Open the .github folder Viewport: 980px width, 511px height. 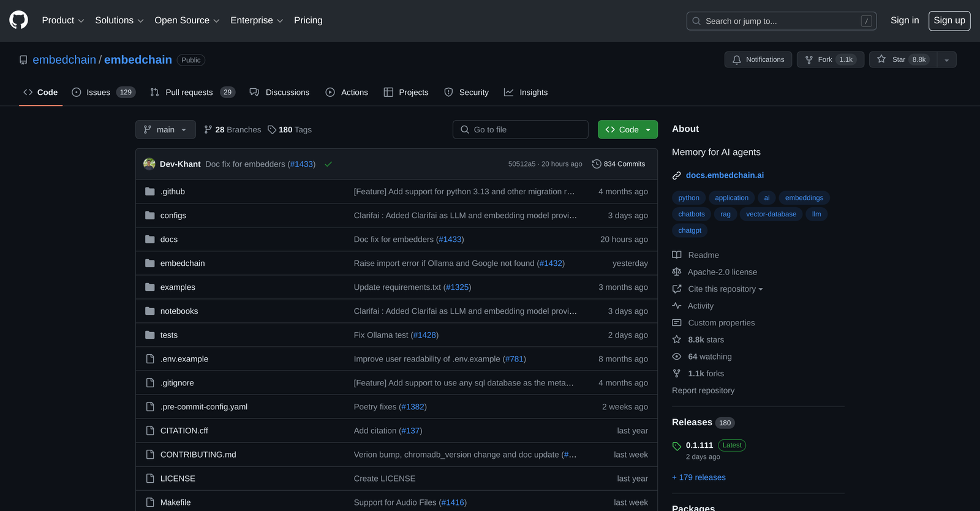[x=173, y=191]
